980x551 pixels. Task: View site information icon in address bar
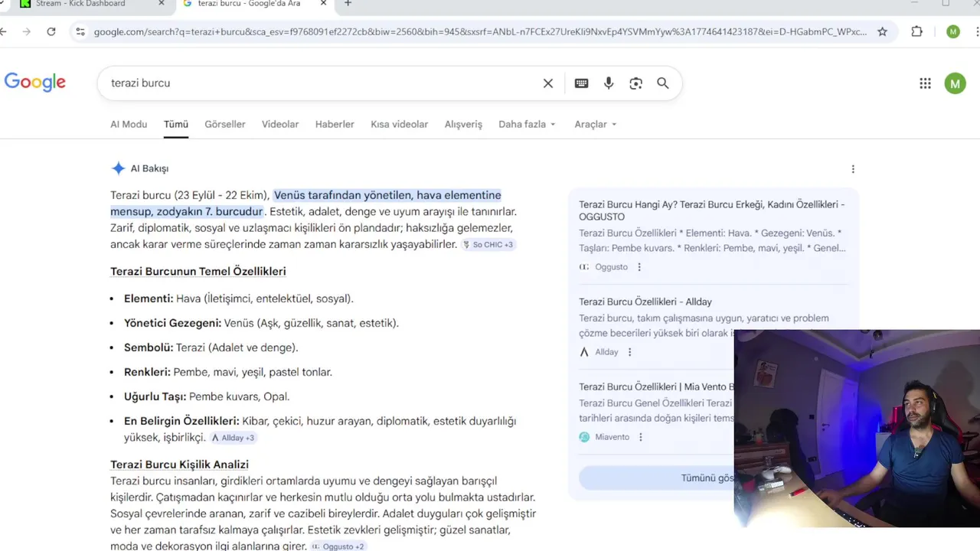tap(80, 31)
